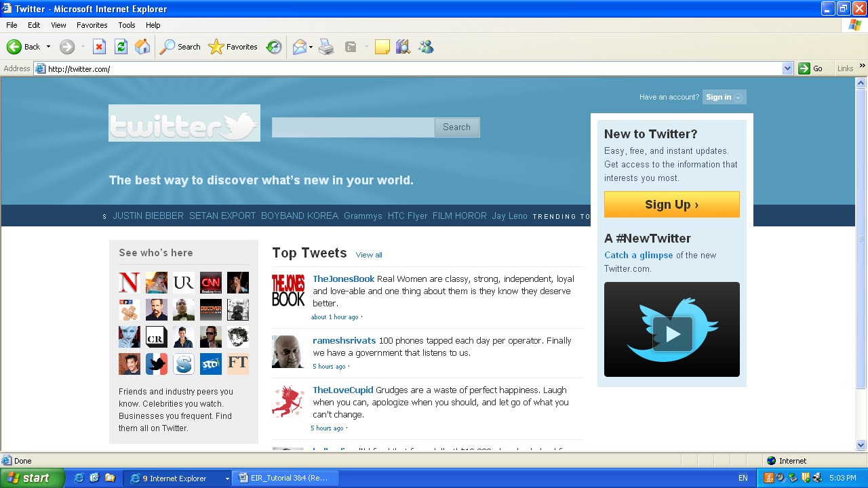Click the grayed Edit toolbar icon
Viewport: 868px width, 488px height.
coord(351,47)
